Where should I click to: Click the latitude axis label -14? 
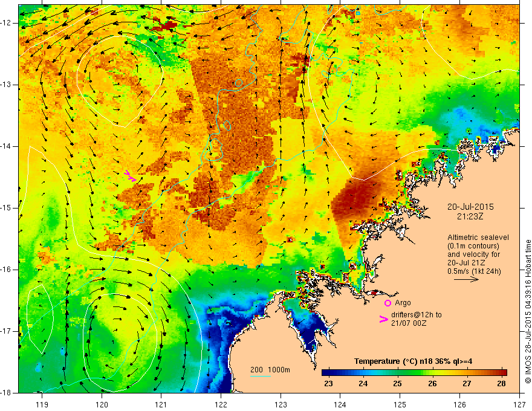[x=7, y=146]
